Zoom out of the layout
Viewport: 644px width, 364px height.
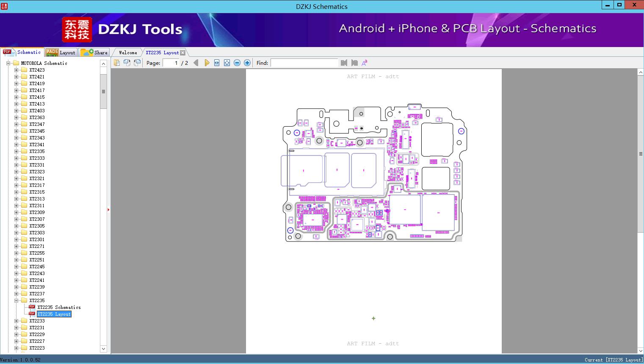237,63
